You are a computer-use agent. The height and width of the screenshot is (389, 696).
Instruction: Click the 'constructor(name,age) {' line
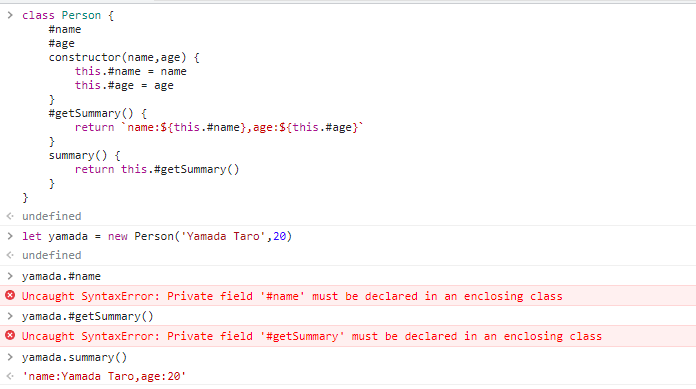(x=124, y=57)
